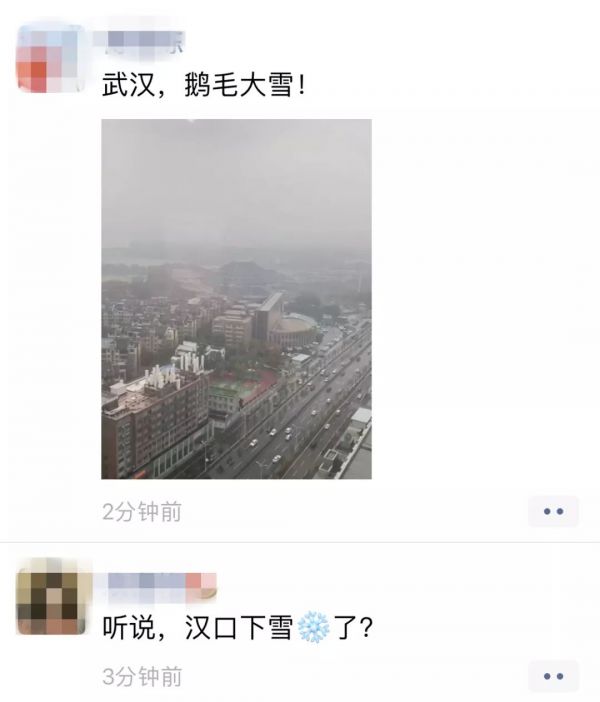Image resolution: width=600 pixels, height=702 pixels.
Task: Click the word "武汉" in the first post
Action: pos(128,84)
